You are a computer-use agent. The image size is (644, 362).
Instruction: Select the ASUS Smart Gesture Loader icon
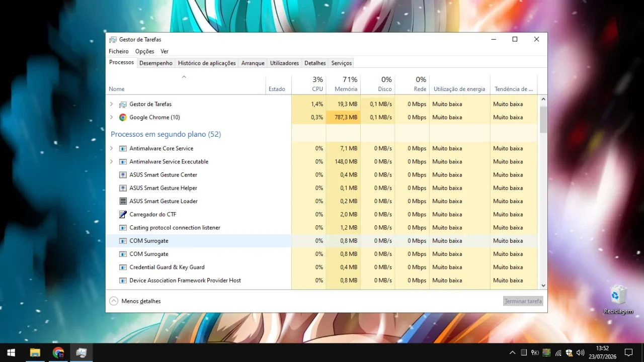pos(123,201)
